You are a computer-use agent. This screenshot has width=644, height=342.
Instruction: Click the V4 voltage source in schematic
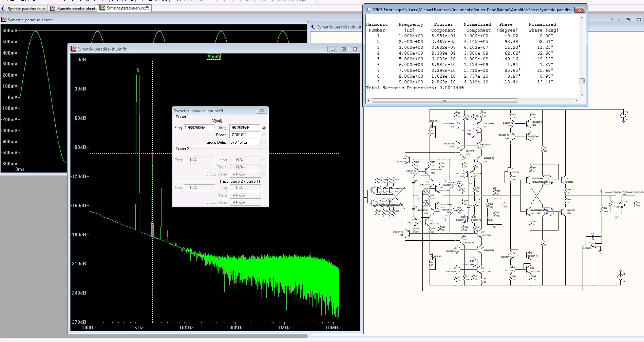[623, 116]
